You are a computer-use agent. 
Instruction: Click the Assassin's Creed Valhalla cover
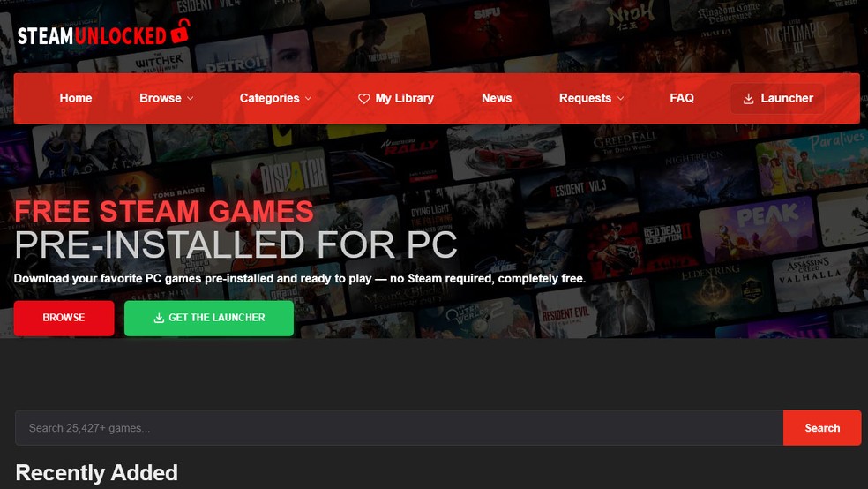pos(819,280)
